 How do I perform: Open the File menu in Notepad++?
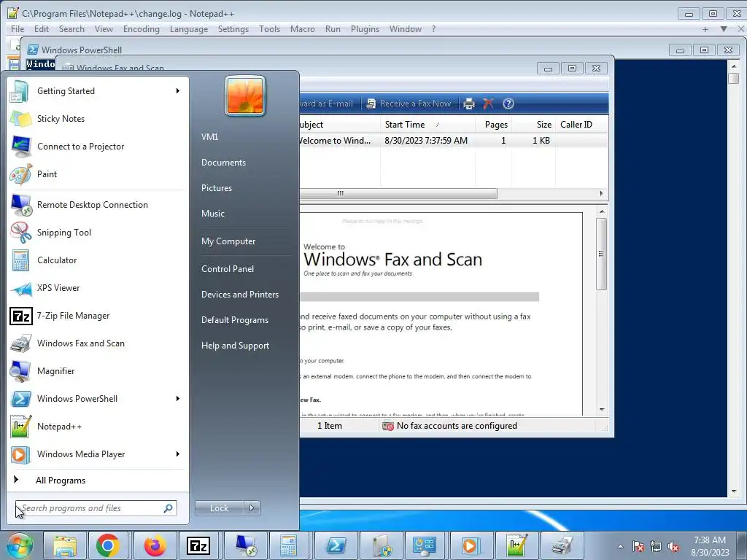coord(18,29)
